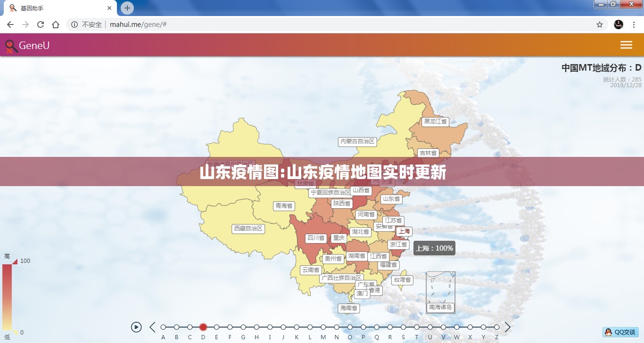Viewport: 644px width, 343px height.
Task: View site info for 不安全 warning
Action: pos(87,24)
